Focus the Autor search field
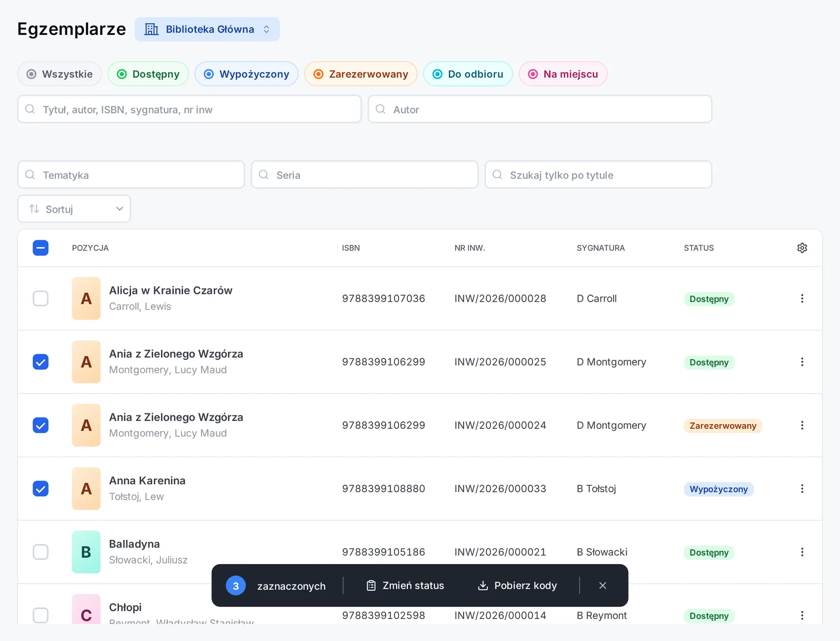Viewport: 840px width, 641px height. [x=540, y=110]
